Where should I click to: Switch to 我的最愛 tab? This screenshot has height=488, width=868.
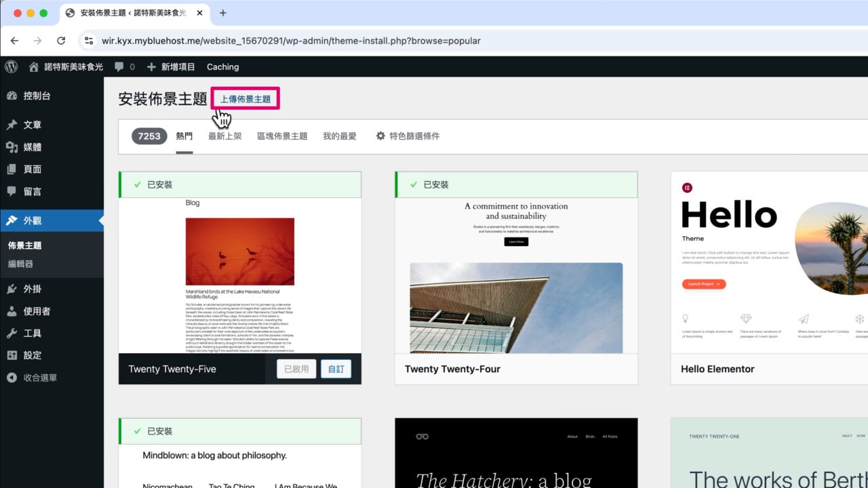click(x=340, y=136)
